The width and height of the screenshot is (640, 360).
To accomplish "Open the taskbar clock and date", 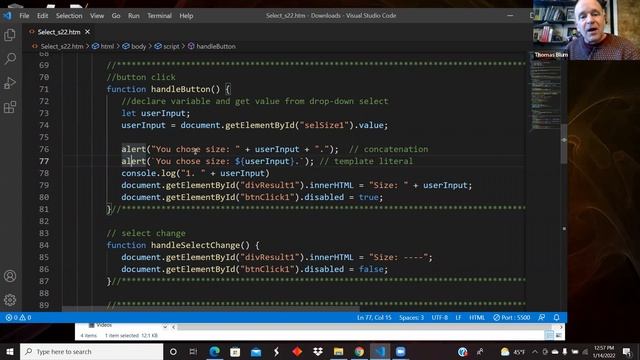I will [604, 351].
